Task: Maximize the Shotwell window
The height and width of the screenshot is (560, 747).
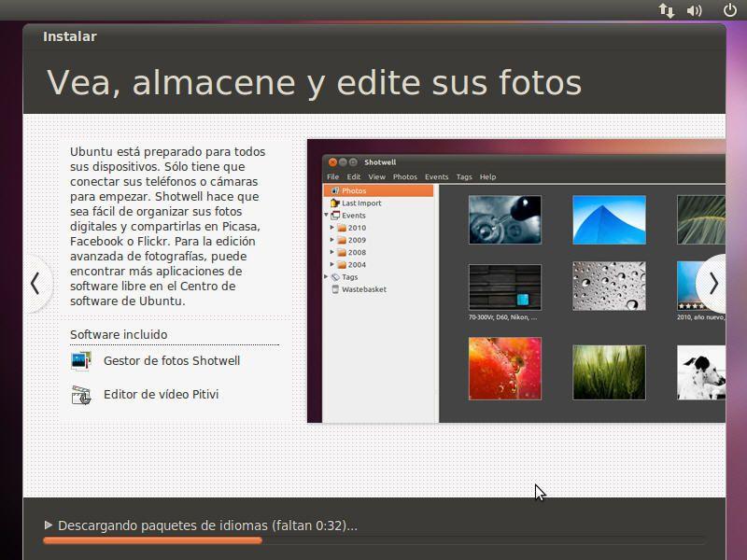Action: pos(353,162)
